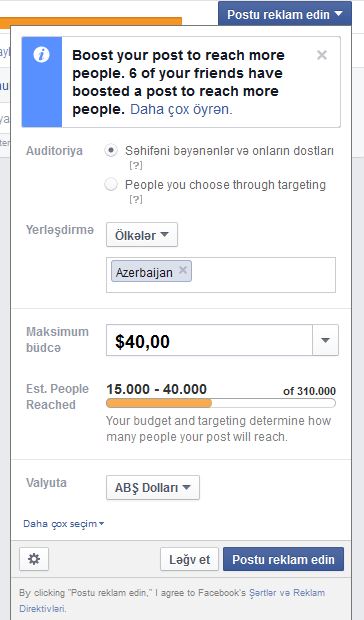Click the help [?] under Səhifəni bəyənənlər
Viewport: 364px width, 620px height.
136,165
